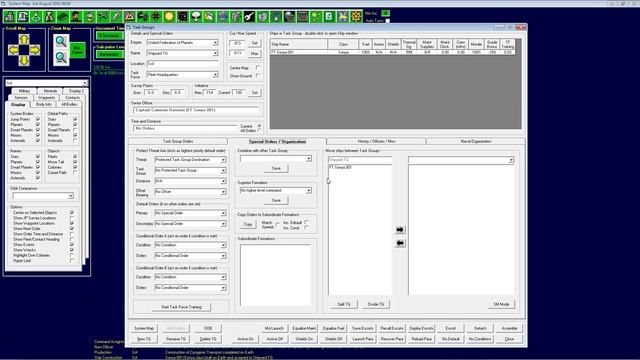Switch to the Waypoints tab
This screenshot has width=640, height=360.
46,98
